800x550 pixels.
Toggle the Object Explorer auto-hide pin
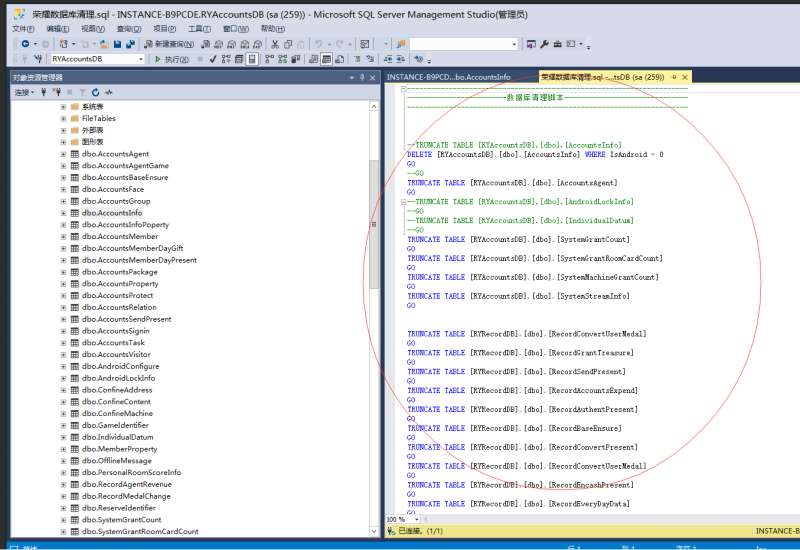click(x=362, y=78)
